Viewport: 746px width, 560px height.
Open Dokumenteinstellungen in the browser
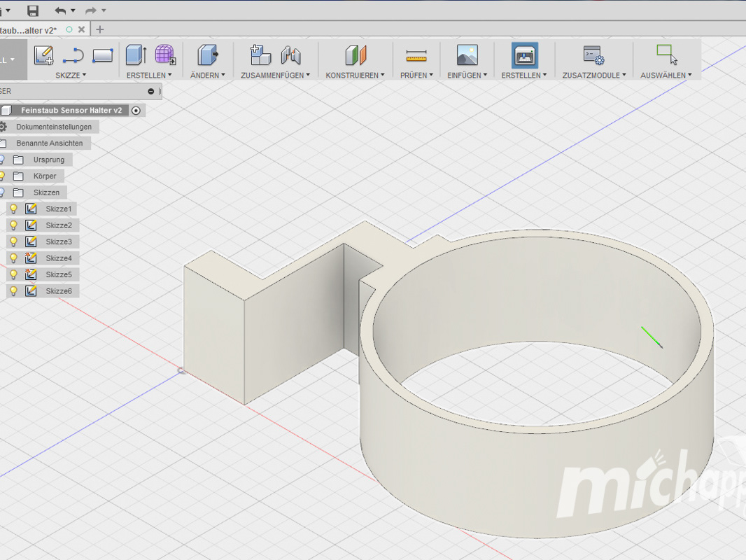pos(54,127)
